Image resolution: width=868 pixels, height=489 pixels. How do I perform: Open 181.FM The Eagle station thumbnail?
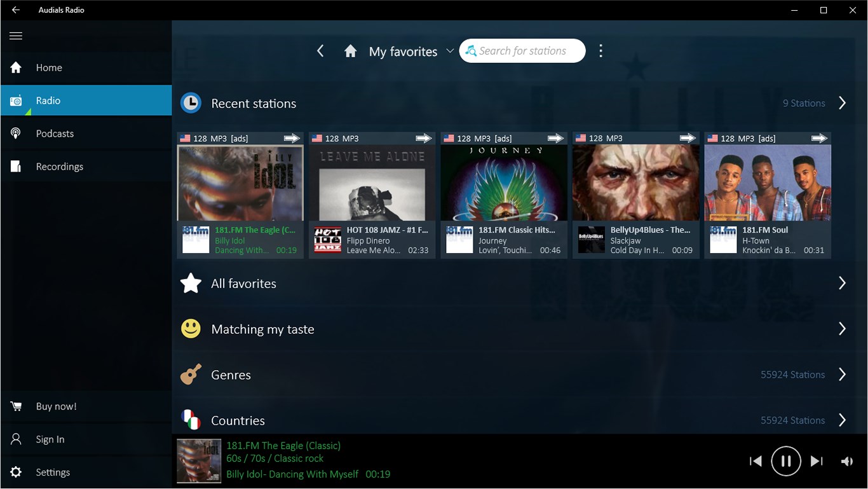coord(240,183)
